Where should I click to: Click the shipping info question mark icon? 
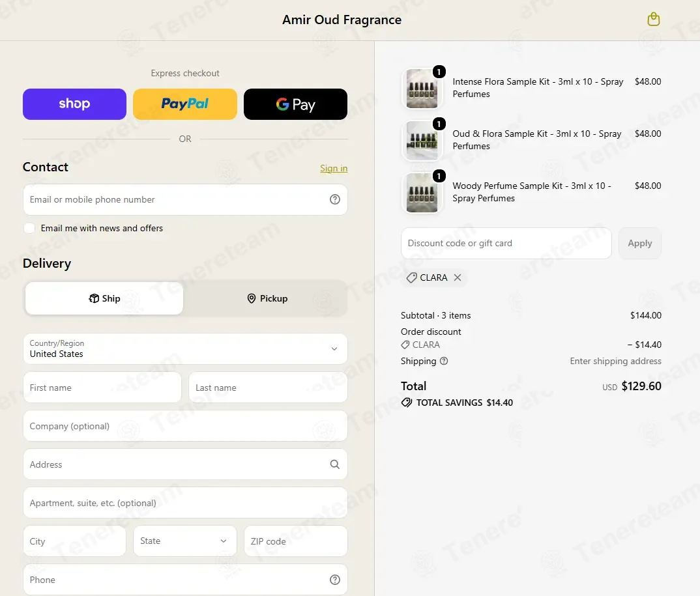(x=444, y=361)
